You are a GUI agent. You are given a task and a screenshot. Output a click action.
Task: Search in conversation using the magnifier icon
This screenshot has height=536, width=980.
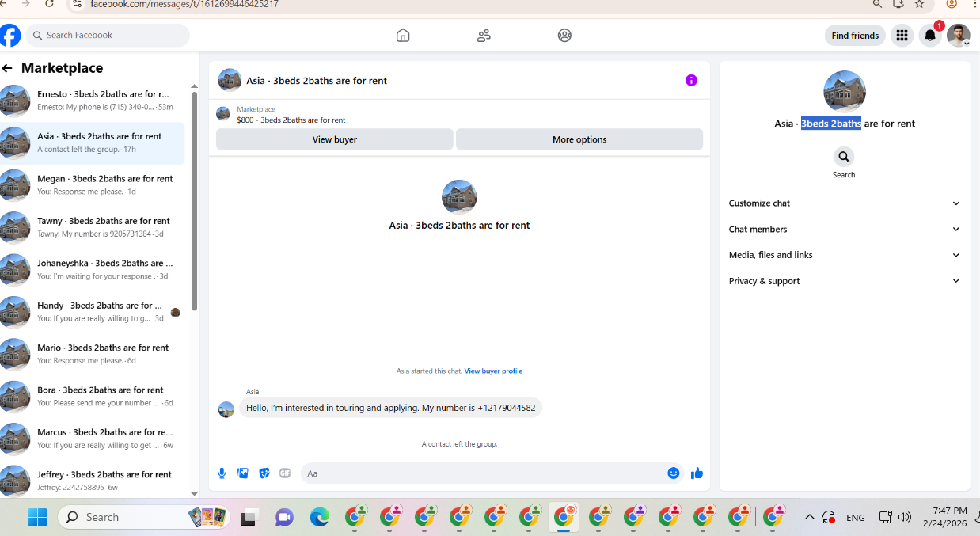(x=844, y=157)
